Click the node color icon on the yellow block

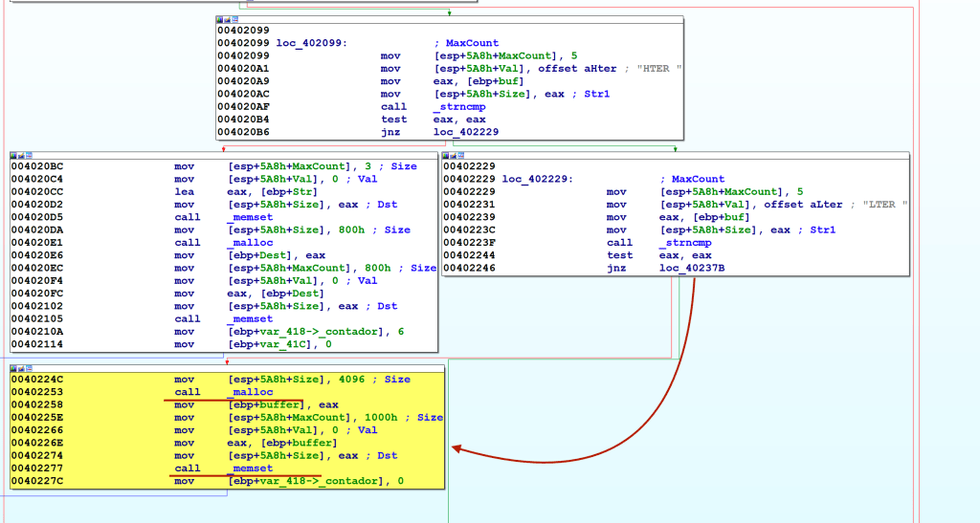[14, 367]
